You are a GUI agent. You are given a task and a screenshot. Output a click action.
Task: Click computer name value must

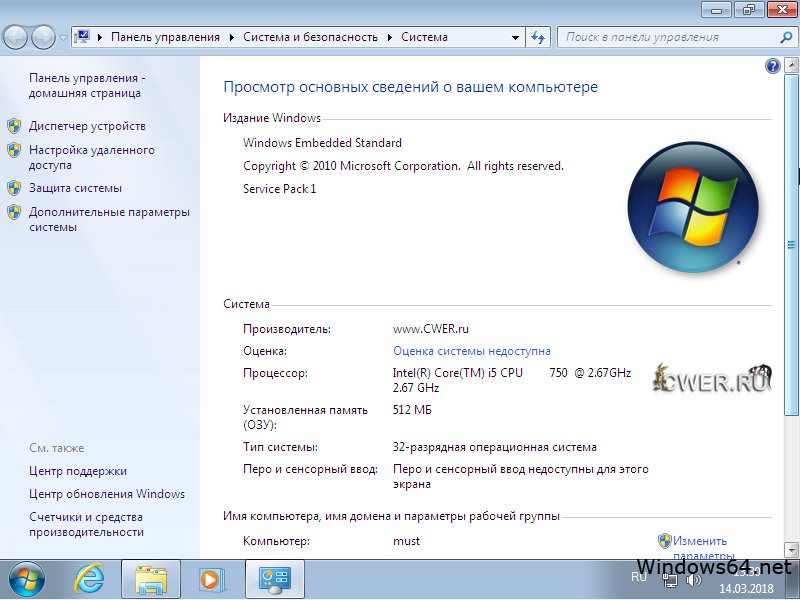pos(407,541)
